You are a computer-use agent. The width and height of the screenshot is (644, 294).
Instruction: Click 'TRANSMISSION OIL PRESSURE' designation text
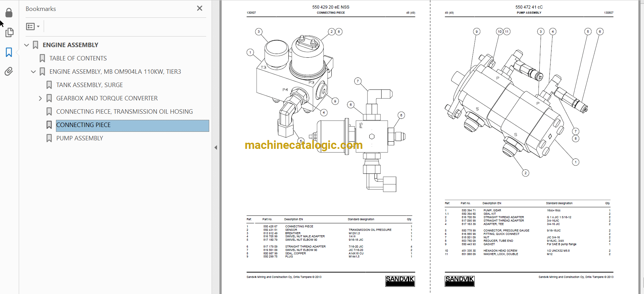[x=370, y=230]
